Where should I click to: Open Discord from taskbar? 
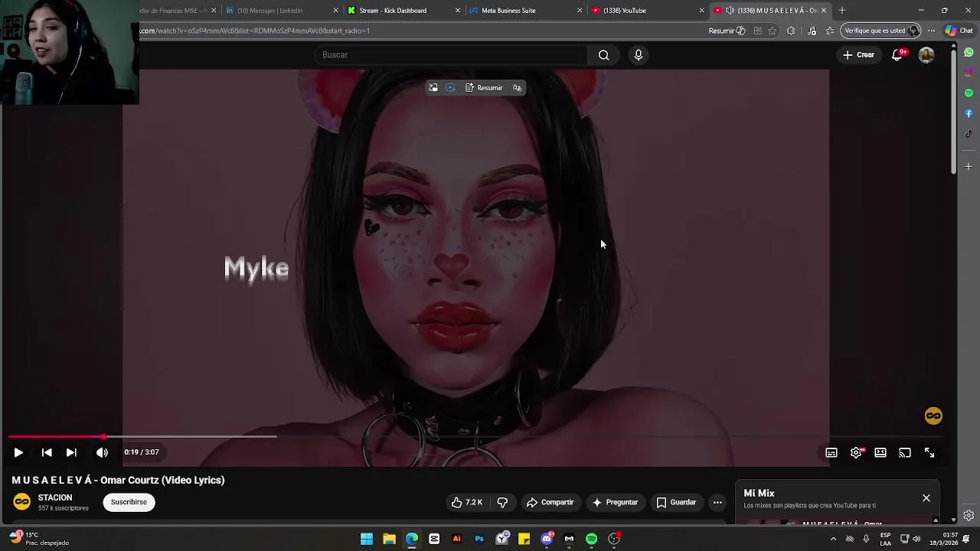pyautogui.click(x=547, y=539)
